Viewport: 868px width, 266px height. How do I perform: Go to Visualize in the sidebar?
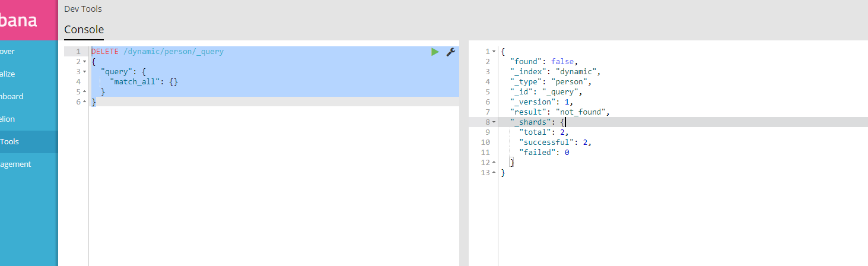click(28, 74)
